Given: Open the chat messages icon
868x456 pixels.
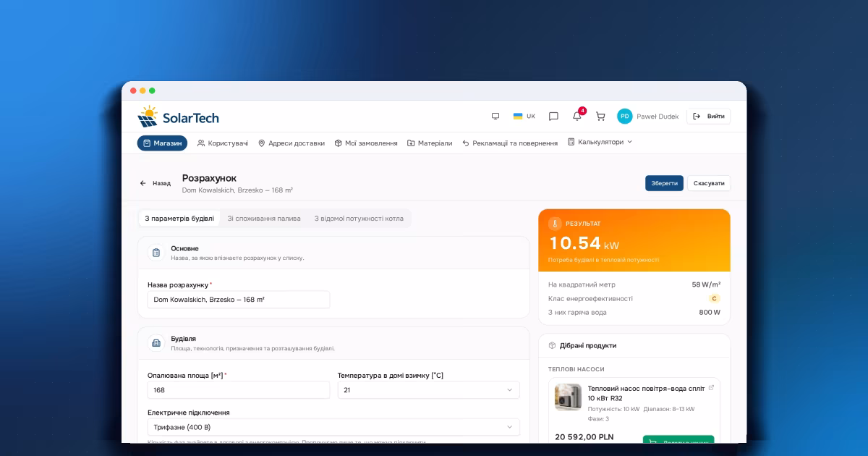Looking at the screenshot, I should (x=553, y=117).
